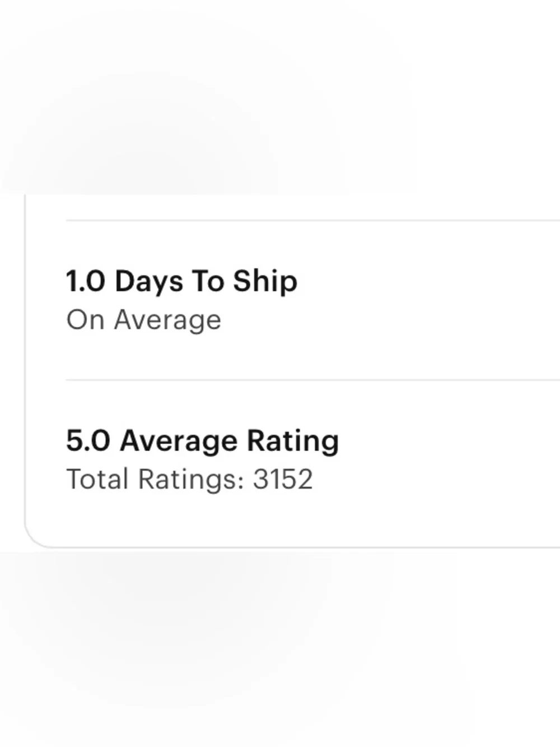560x747 pixels.
Task: Select the "Total Ratings: 3152" line
Action: [x=189, y=479]
